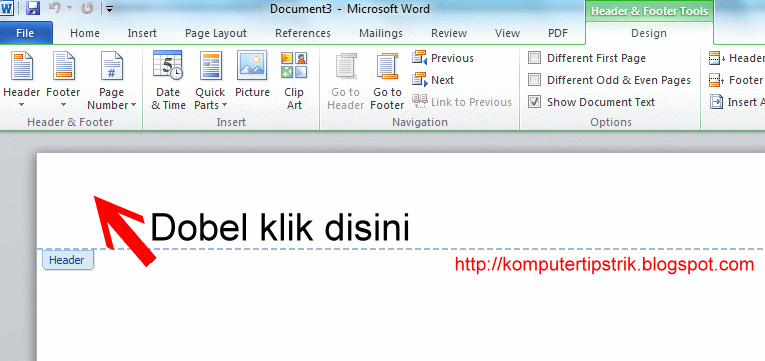
Task: Switch to the Home tab
Action: click(x=85, y=33)
